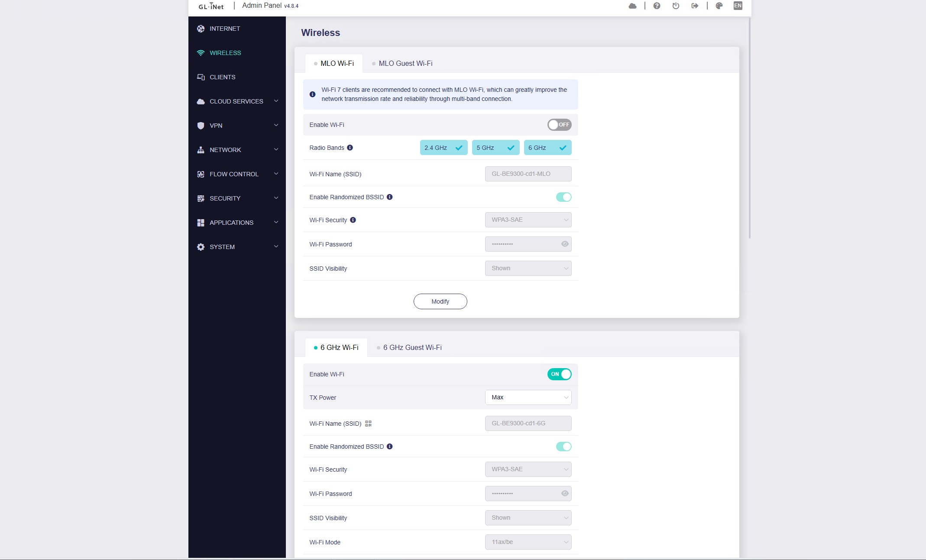926x560 pixels.
Task: Uncheck the 5 GHz radio band
Action: tap(495, 148)
